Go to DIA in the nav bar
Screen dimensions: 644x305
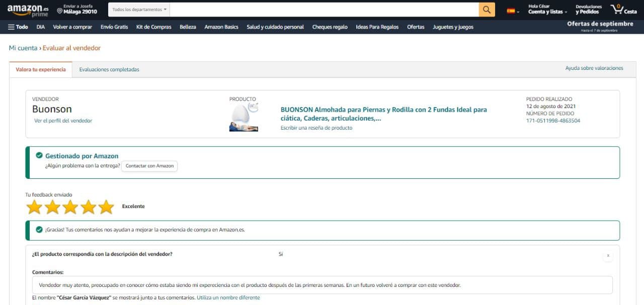point(41,27)
